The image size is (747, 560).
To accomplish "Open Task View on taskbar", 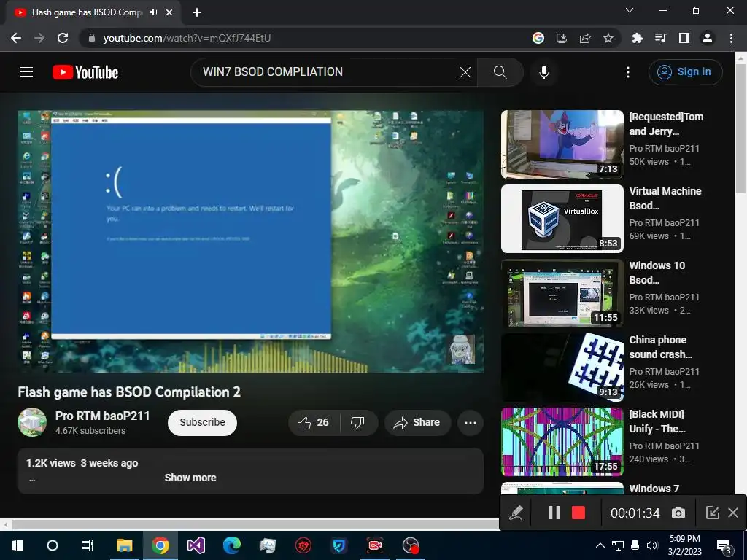I will (88, 545).
